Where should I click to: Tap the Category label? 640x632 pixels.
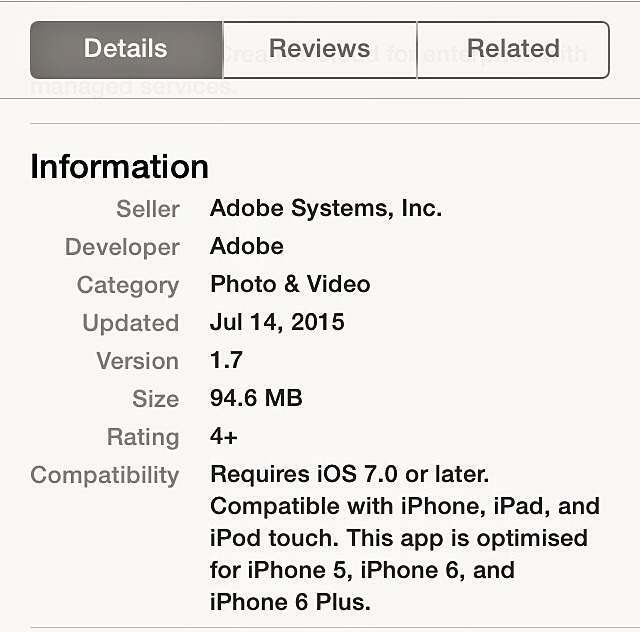tap(128, 285)
